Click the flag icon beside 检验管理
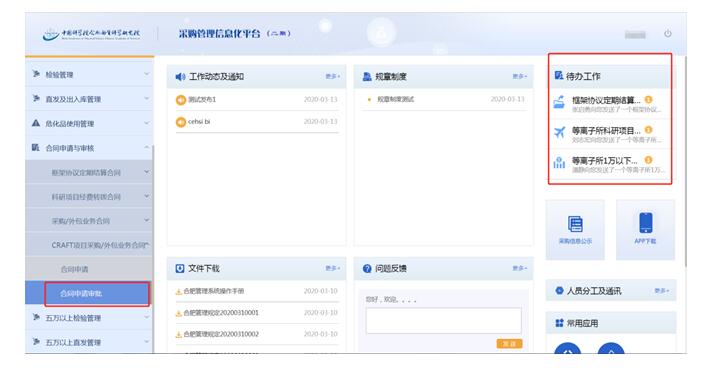This screenshot has height=374, width=718. click(x=36, y=74)
